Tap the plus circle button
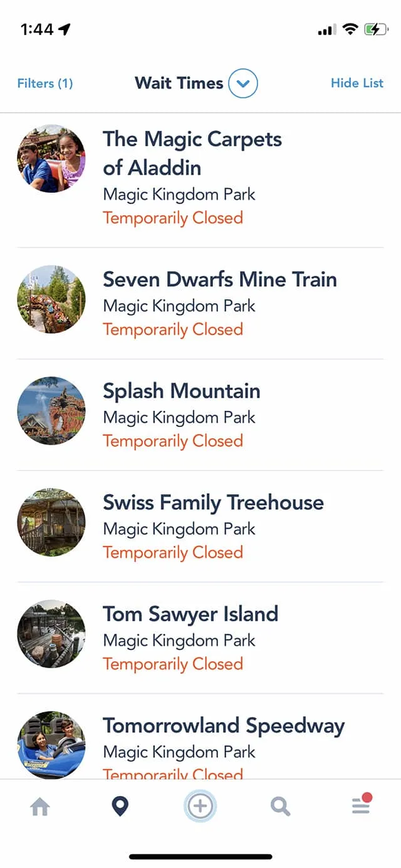 pos(200,806)
